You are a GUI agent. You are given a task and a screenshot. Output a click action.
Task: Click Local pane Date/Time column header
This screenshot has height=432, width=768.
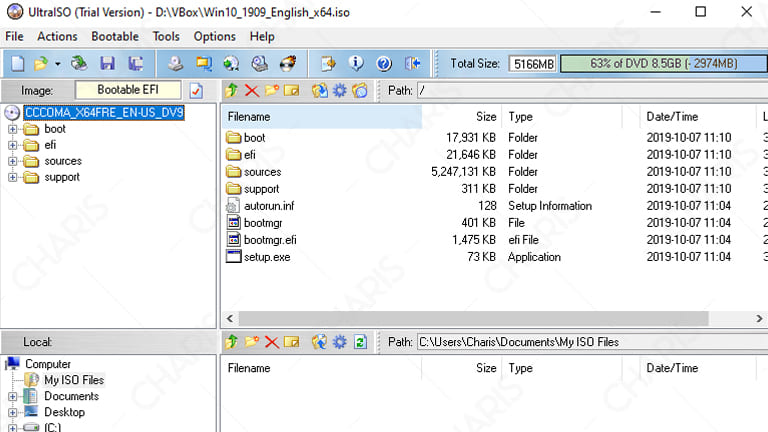click(698, 368)
